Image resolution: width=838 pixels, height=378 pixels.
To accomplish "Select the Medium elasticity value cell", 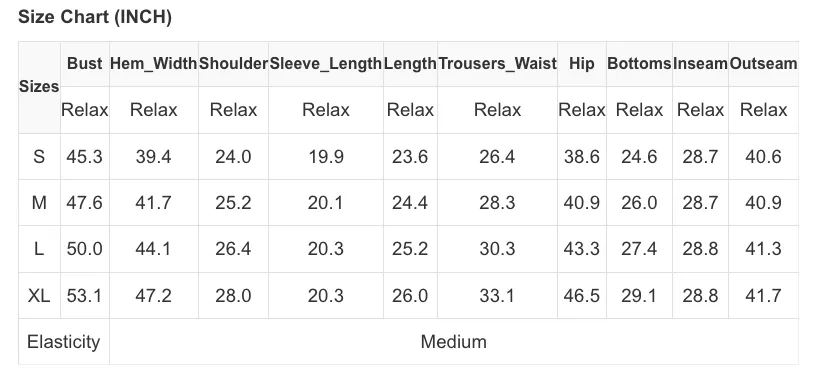I will click(x=454, y=342).
